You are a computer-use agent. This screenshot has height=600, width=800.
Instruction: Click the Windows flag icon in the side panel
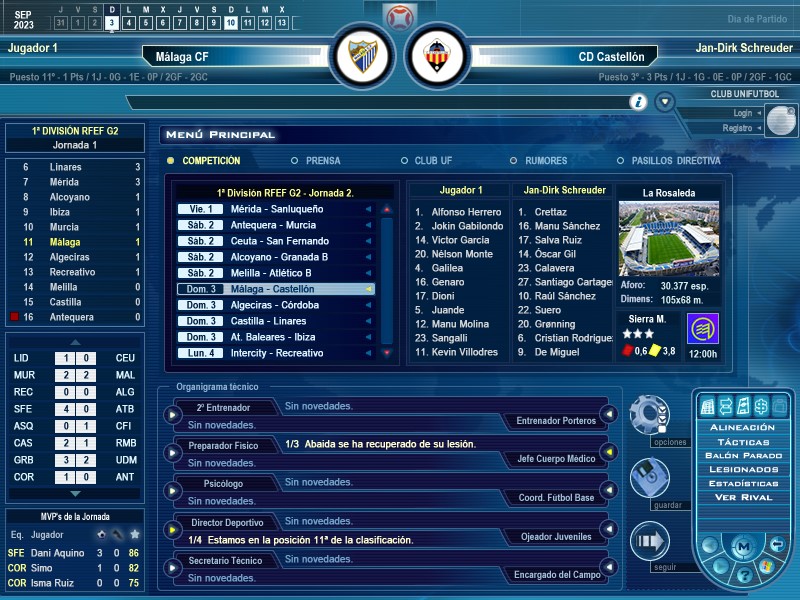point(766,566)
